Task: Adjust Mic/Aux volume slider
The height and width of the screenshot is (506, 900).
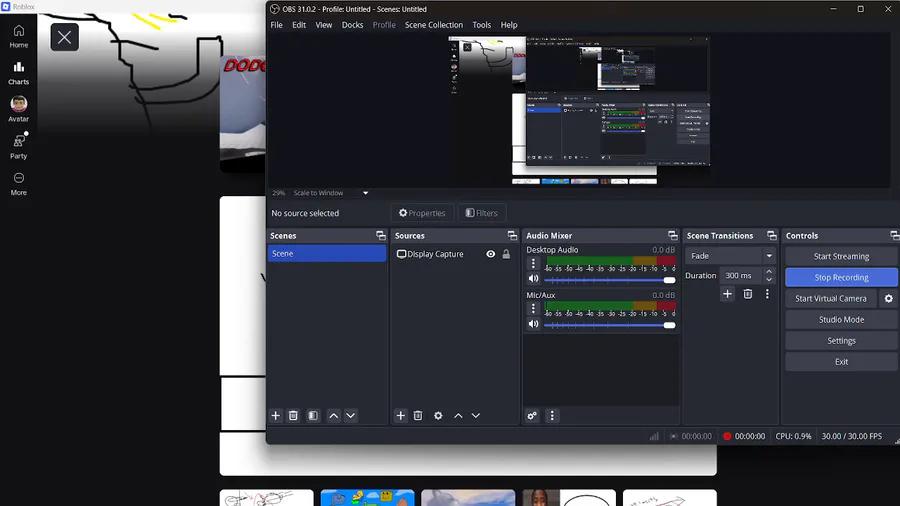Action: pos(610,325)
